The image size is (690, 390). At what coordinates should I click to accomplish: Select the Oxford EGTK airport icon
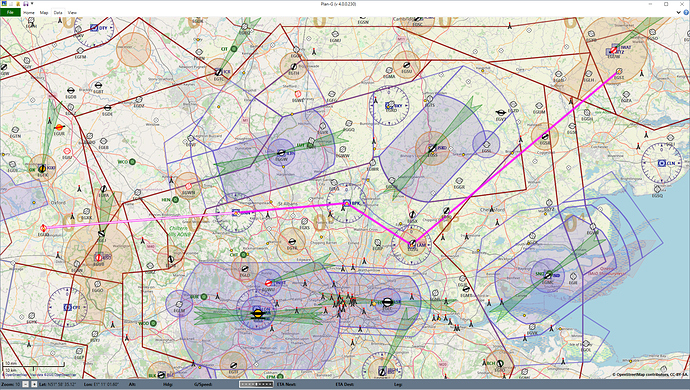tap(42, 168)
